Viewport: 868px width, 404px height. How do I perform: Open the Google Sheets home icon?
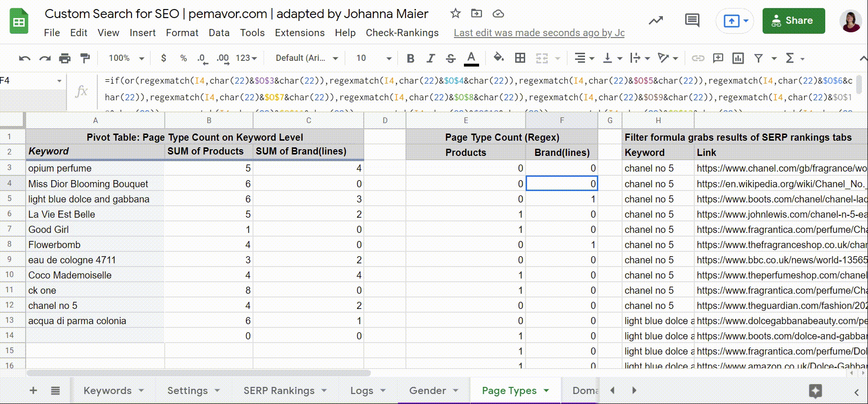pos(19,22)
